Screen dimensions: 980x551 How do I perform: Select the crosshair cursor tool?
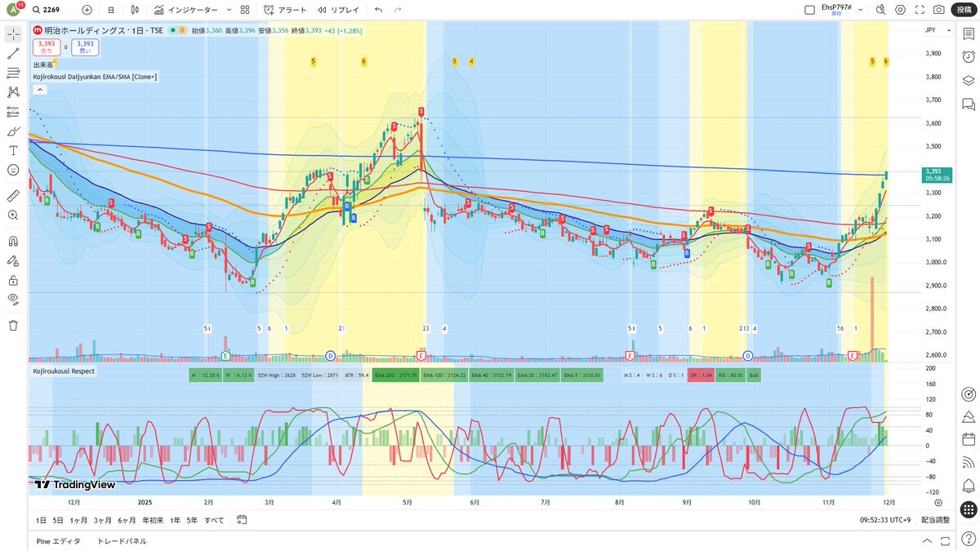pos(13,34)
